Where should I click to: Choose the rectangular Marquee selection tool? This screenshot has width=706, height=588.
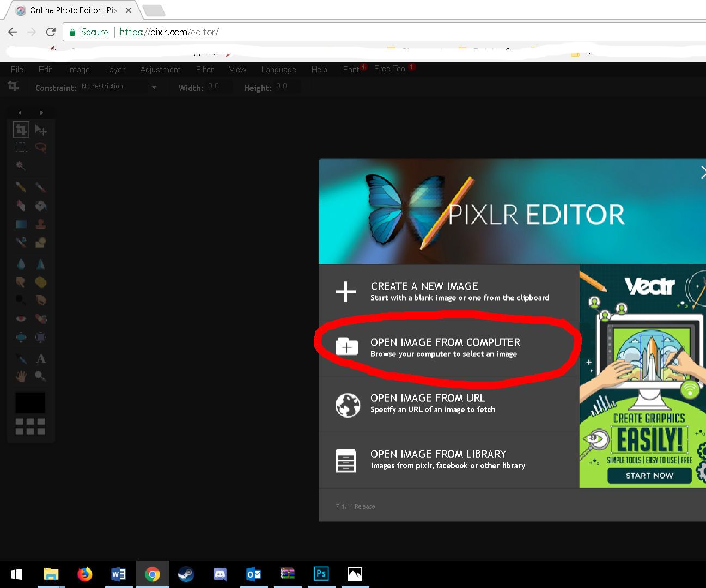(21, 148)
